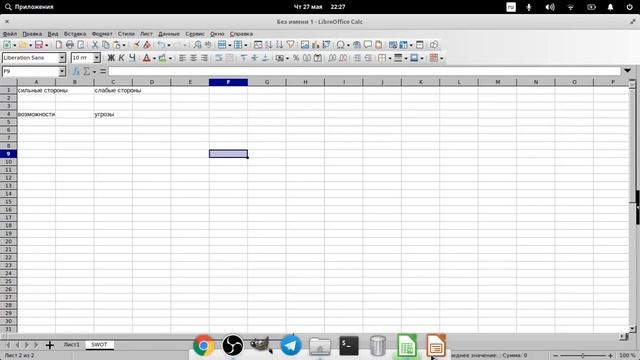The image size is (640, 360).
Task: Center text horizontally
Action: 193,58
